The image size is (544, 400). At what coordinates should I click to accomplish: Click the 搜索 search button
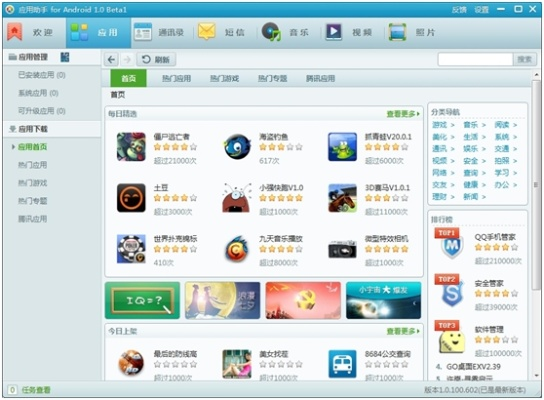(x=524, y=59)
